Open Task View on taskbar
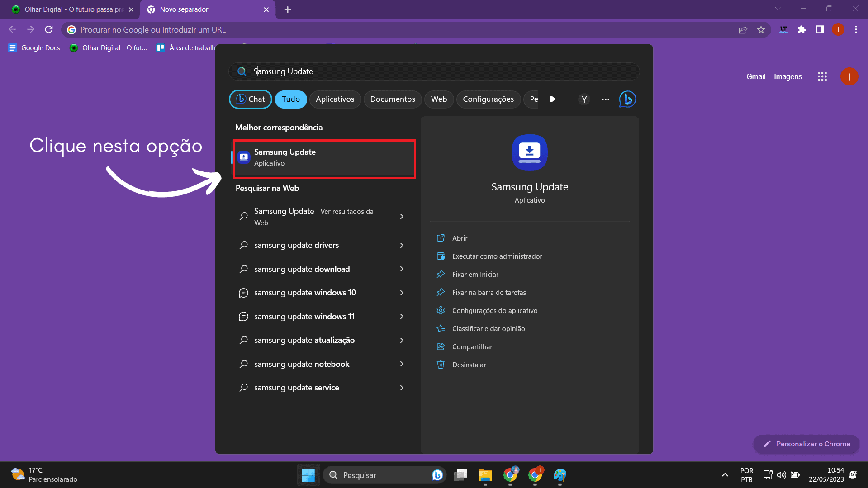 tap(460, 475)
